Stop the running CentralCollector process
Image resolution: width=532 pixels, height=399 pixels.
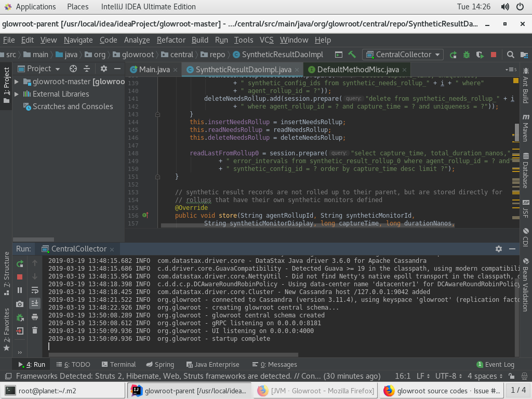(x=494, y=54)
